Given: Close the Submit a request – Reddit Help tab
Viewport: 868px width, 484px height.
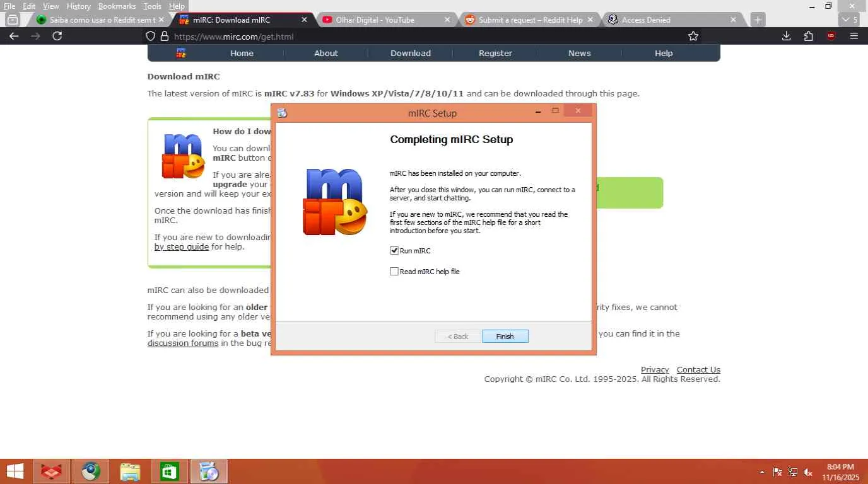Looking at the screenshot, I should click(x=590, y=20).
